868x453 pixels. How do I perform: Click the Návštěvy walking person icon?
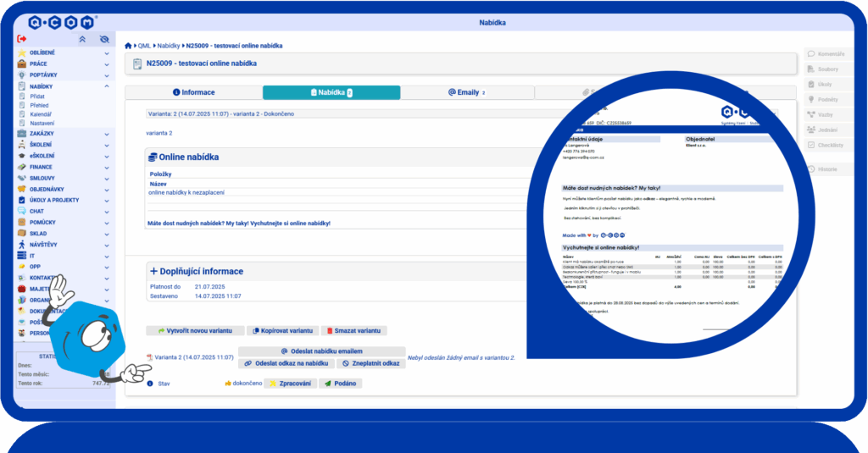21,245
